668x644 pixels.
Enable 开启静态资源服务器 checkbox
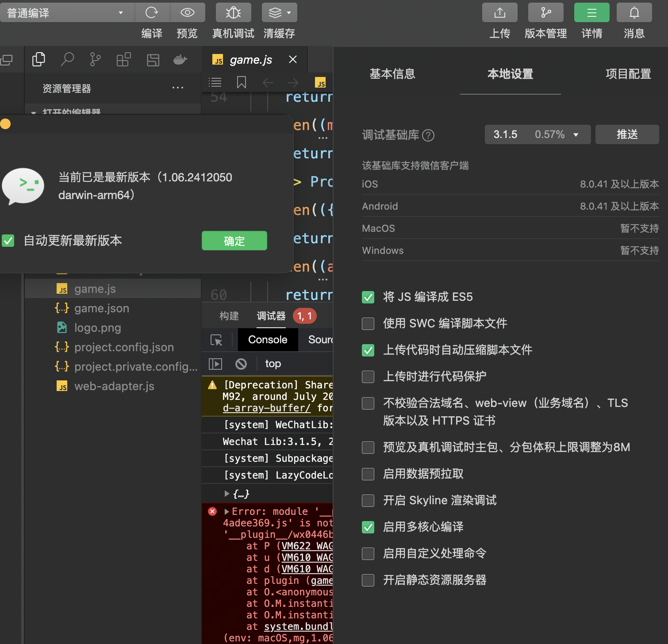[368, 580]
